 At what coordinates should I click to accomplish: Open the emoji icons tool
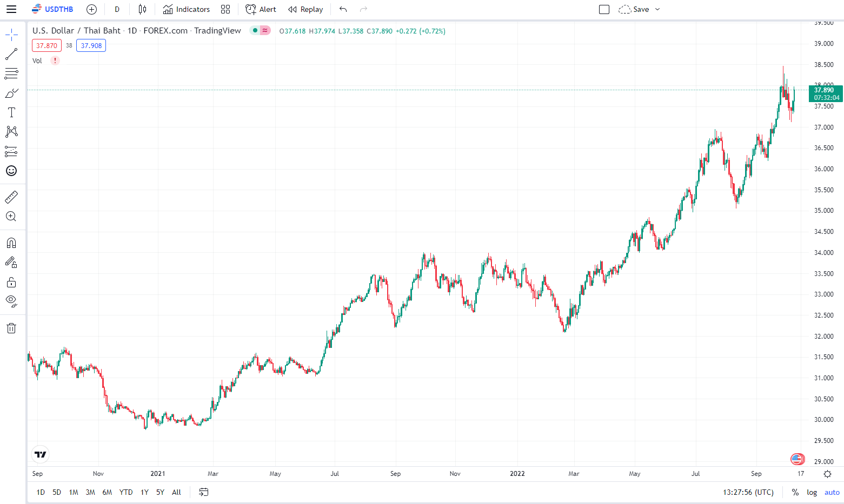point(11,171)
